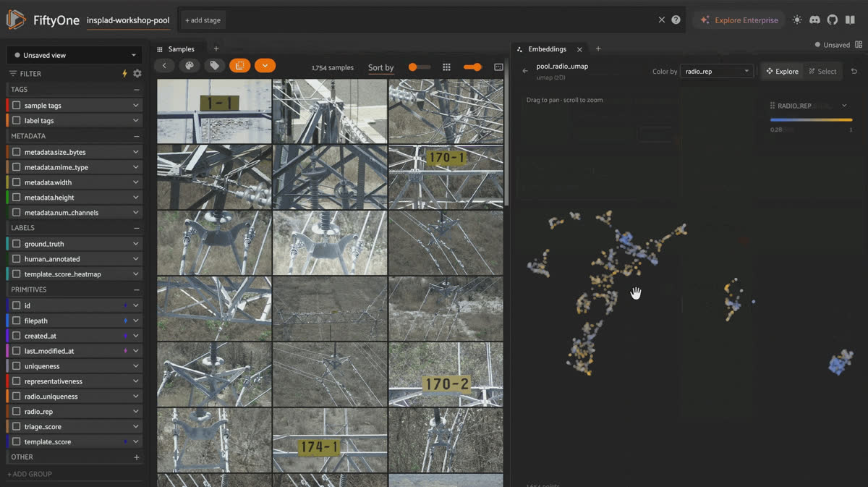Check the label tags checkbox

(17, 121)
